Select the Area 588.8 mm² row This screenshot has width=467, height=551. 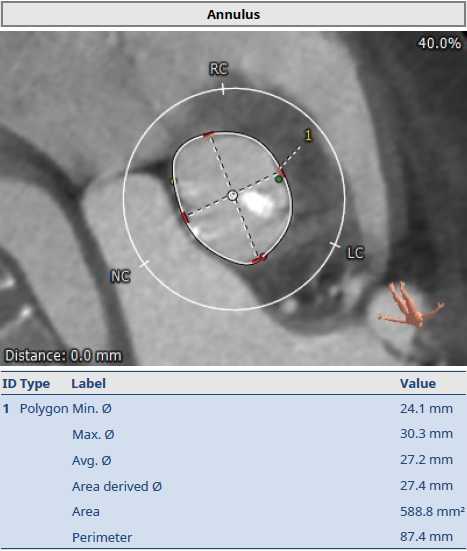click(233, 512)
